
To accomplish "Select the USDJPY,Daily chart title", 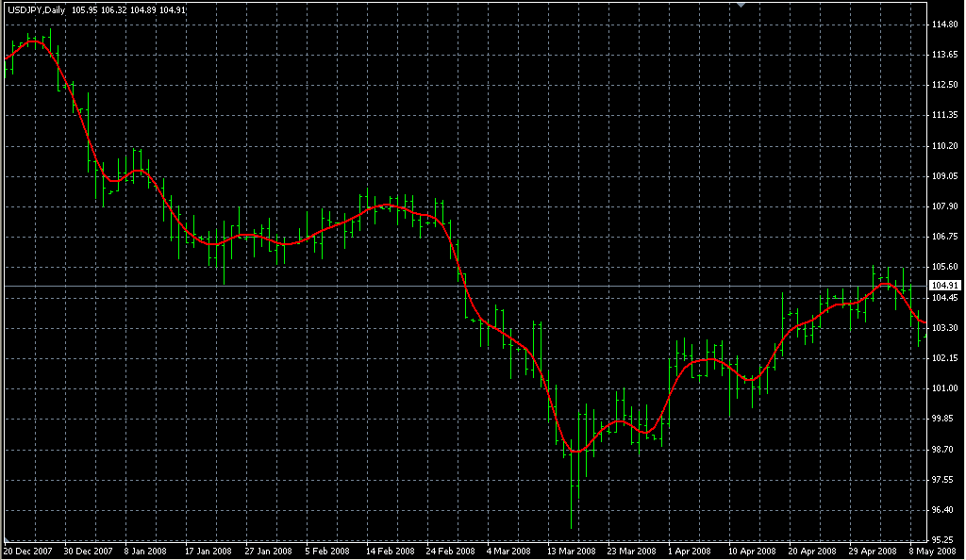I will (x=35, y=10).
